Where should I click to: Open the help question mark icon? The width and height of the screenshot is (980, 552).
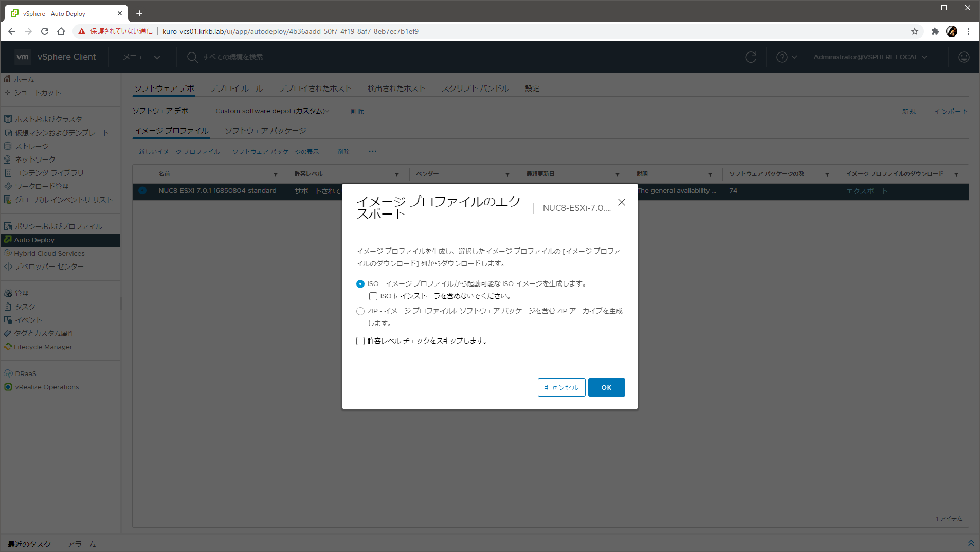tap(782, 57)
